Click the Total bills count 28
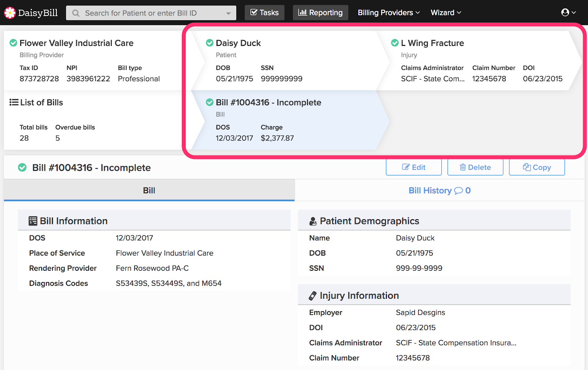The image size is (588, 370). click(x=24, y=138)
